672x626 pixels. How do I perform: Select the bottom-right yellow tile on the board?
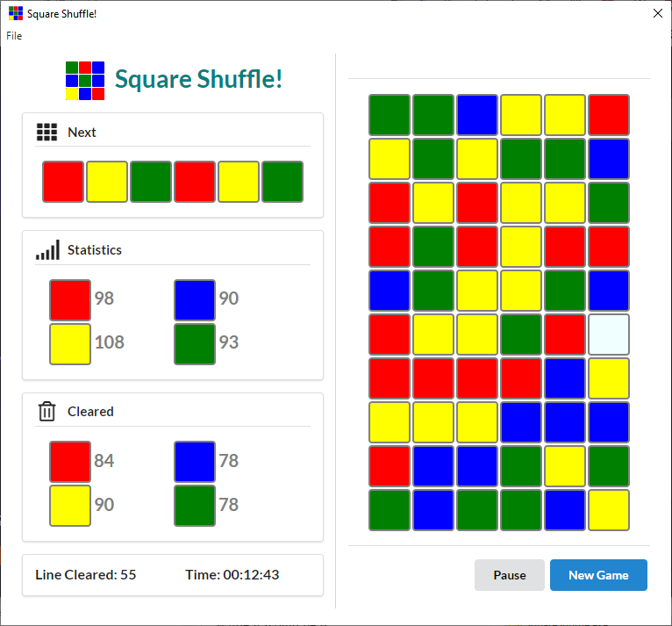(x=609, y=510)
